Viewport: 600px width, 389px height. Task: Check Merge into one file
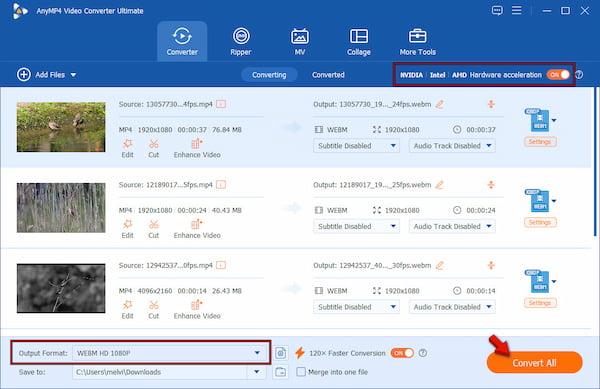(301, 372)
